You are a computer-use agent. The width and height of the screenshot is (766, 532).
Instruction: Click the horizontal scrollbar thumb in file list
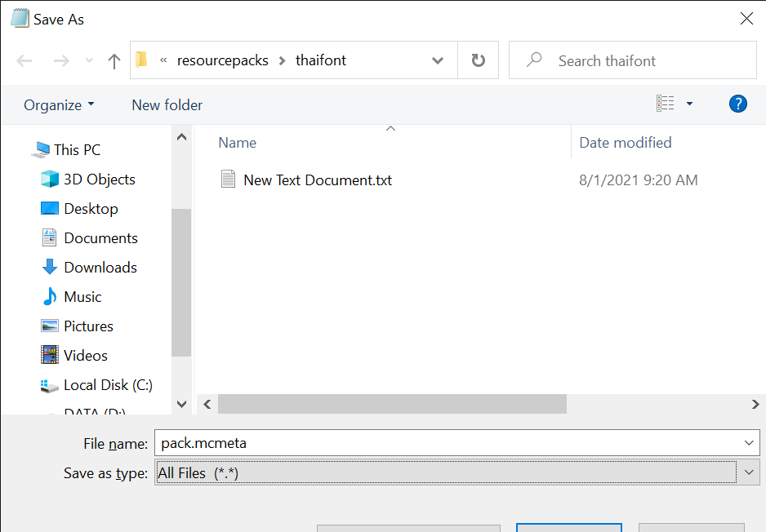coord(392,404)
